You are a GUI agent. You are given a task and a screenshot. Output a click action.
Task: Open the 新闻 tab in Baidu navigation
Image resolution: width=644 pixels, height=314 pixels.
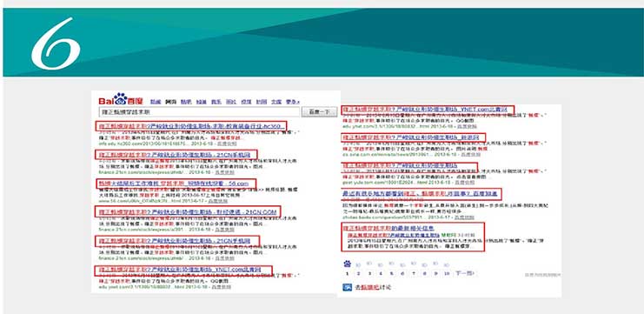156,102
